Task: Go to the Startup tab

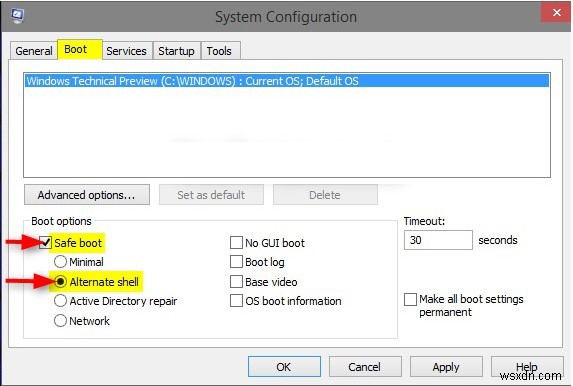Action: coord(177,51)
